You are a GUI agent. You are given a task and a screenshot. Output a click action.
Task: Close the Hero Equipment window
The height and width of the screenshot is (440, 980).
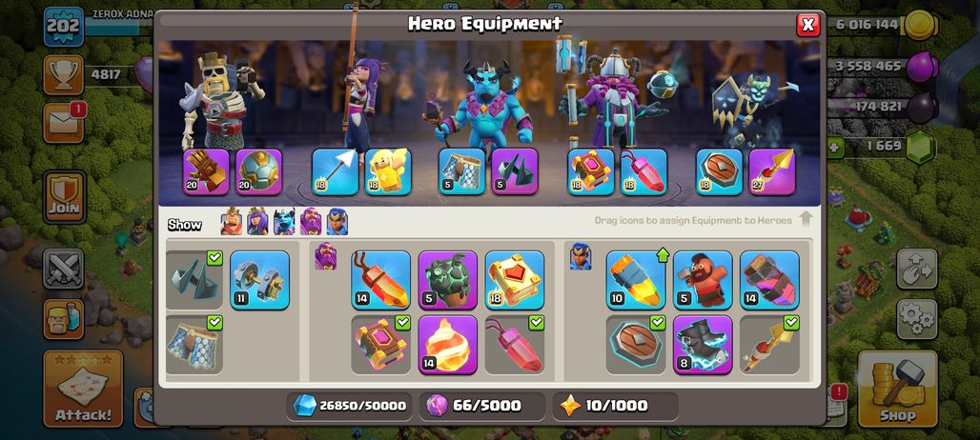tap(808, 25)
